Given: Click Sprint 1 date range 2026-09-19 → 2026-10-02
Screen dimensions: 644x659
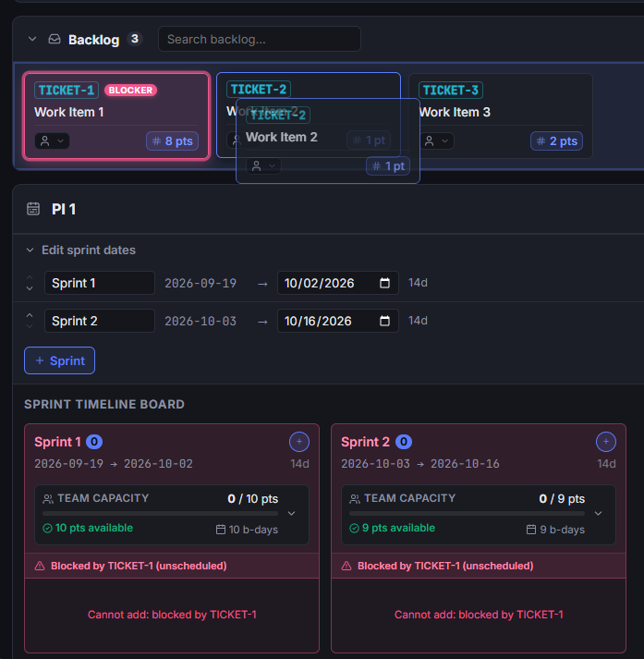Looking at the screenshot, I should pyautogui.click(x=114, y=464).
